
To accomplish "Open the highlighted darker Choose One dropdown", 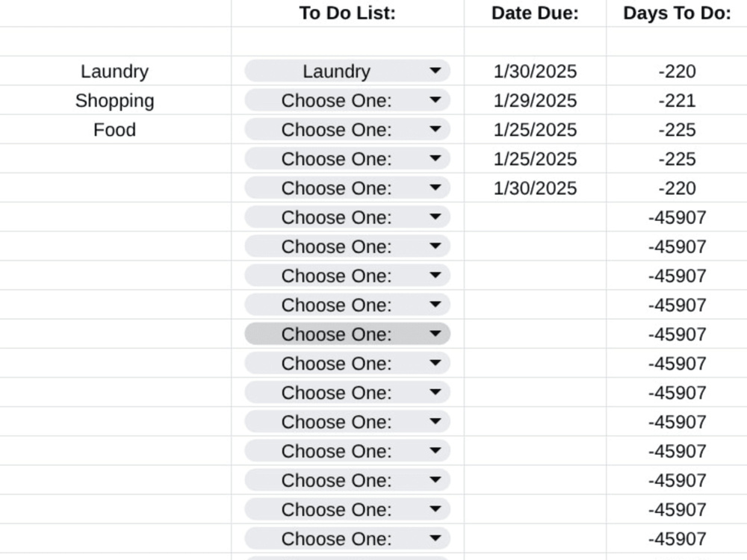I will [347, 335].
